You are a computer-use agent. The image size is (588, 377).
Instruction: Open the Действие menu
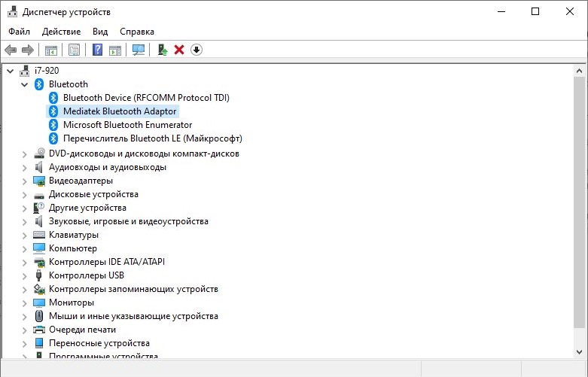[x=61, y=32]
